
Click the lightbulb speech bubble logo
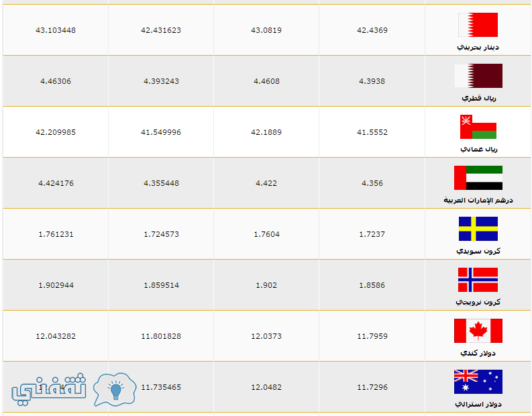(115, 389)
